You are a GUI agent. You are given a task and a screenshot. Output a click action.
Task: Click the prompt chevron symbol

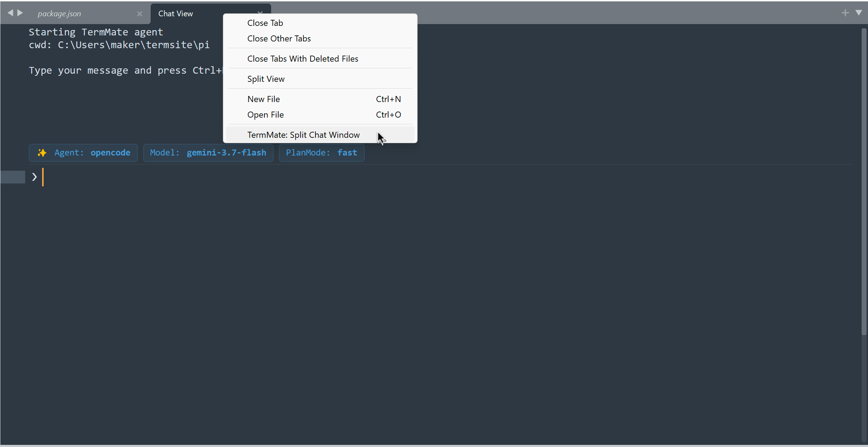(34, 177)
